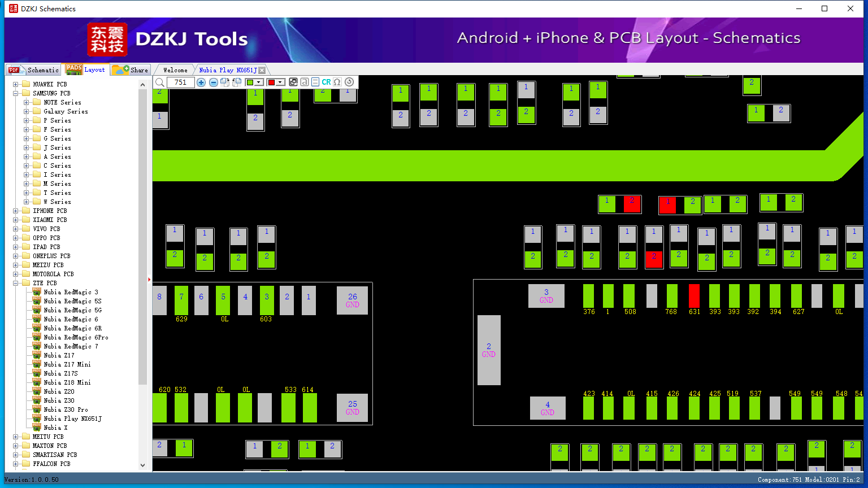The width and height of the screenshot is (868, 488).
Task: Select Nubia Z18 Mini in the tree
Action: tap(67, 382)
